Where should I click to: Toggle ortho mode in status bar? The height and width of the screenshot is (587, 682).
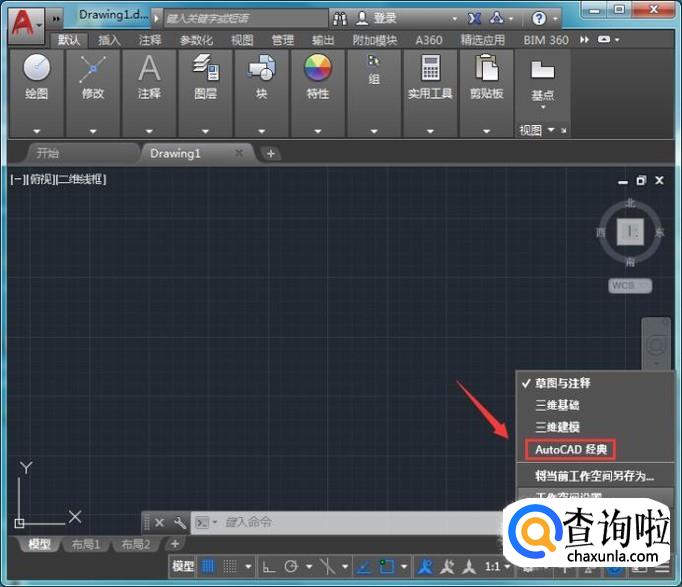(x=268, y=567)
